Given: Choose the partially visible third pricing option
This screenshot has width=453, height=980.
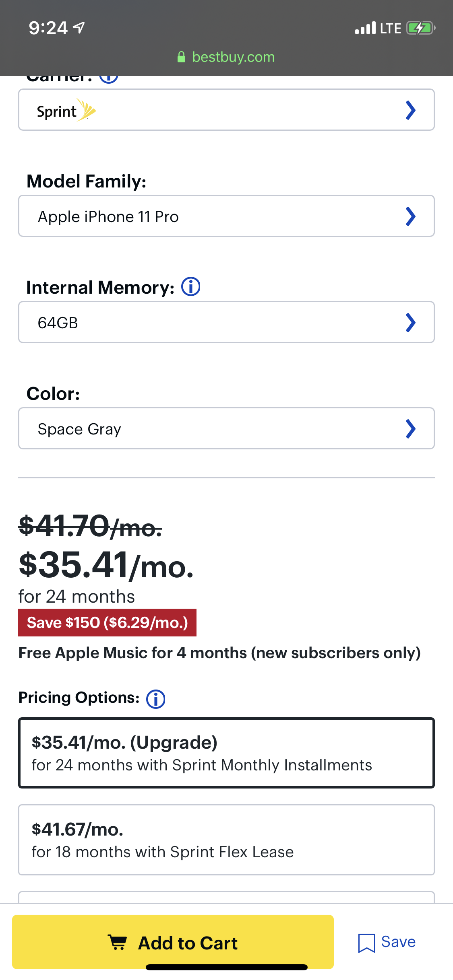Looking at the screenshot, I should click(x=226, y=897).
